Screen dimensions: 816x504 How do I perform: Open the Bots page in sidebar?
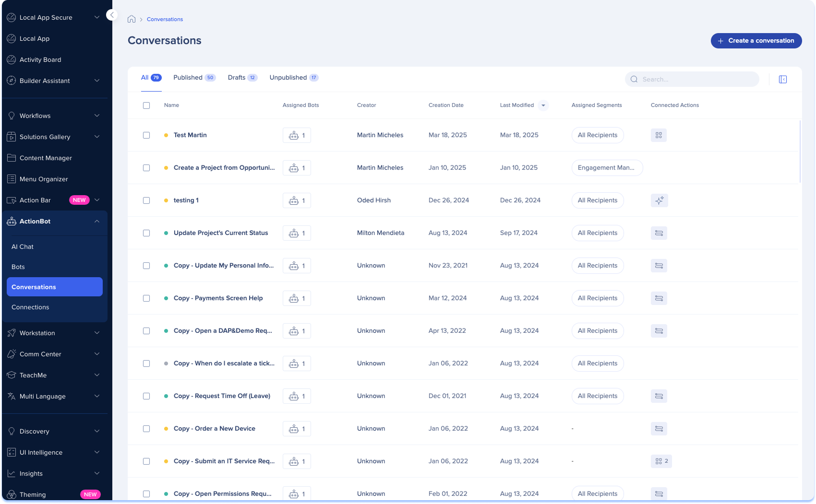[x=18, y=267]
